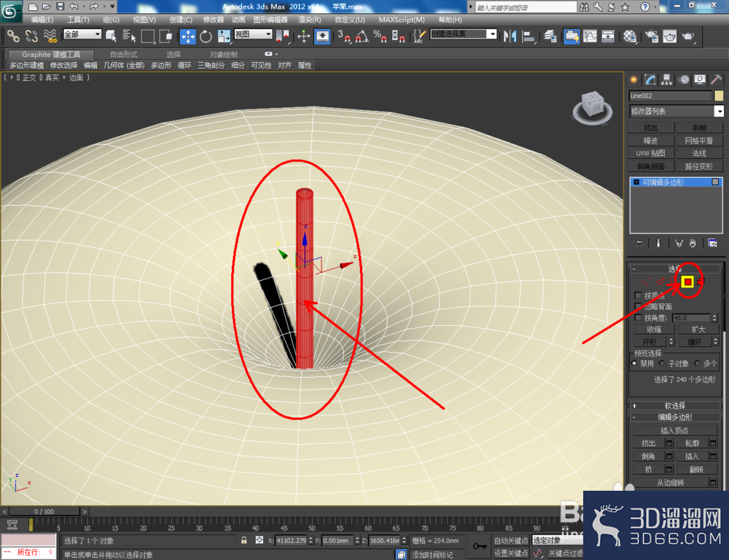Open the 视图 reference coordinate system dropdown
The width and height of the screenshot is (729, 560).
coord(253,34)
